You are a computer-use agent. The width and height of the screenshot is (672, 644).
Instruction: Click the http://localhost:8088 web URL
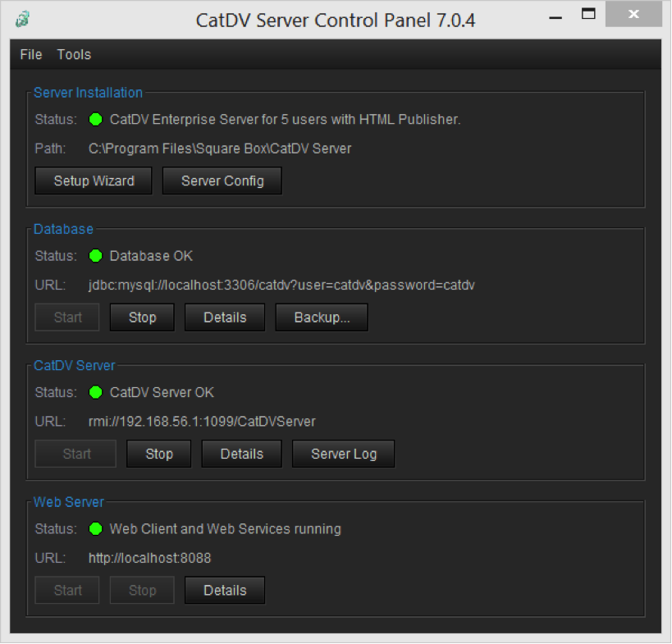point(150,559)
